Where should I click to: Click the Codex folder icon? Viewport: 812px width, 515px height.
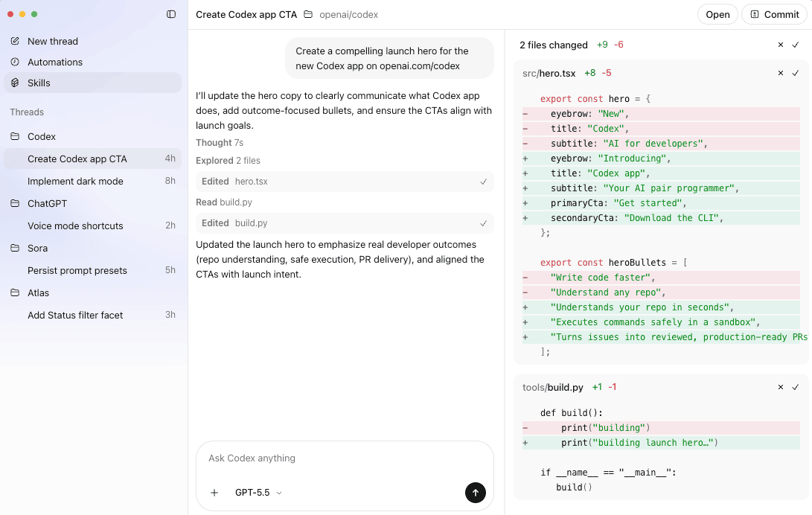(15, 136)
